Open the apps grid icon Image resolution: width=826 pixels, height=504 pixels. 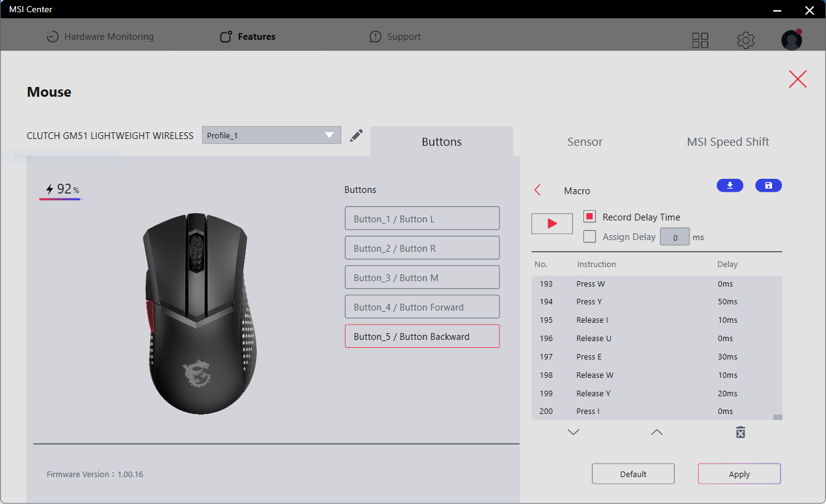click(x=700, y=40)
